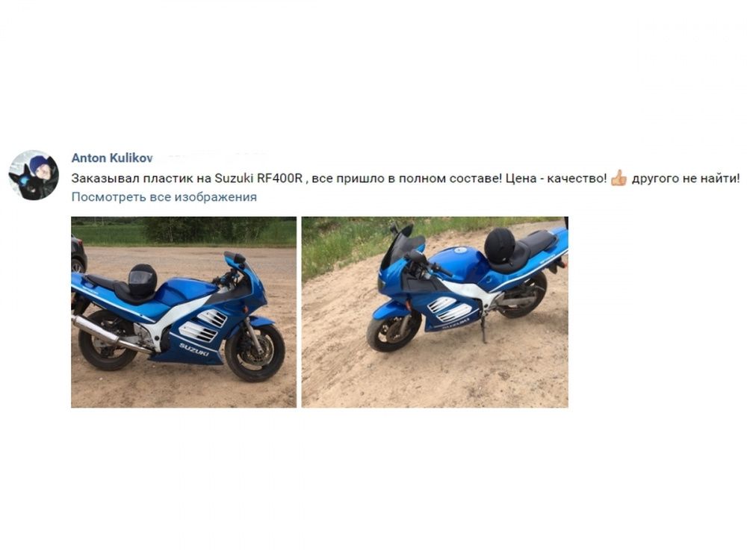Image resolution: width=747 pixels, height=560 pixels.
Task: Click the words 'другого не найти!' in review
Action: pyautogui.click(x=686, y=178)
